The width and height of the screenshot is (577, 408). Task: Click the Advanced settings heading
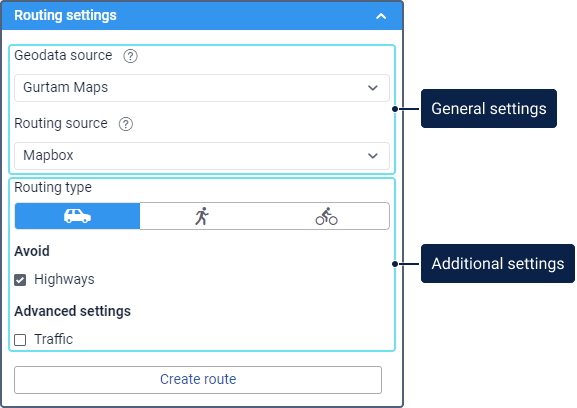pos(72,311)
